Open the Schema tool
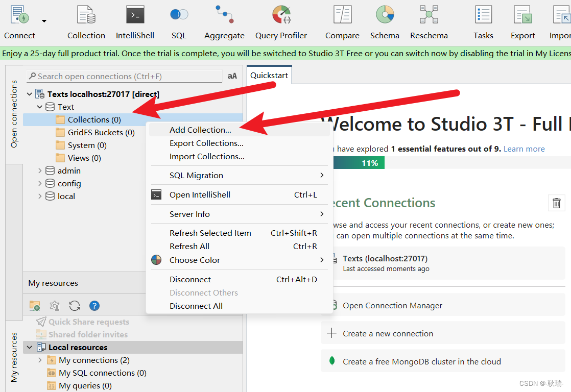This screenshot has width=571, height=392. (385, 15)
